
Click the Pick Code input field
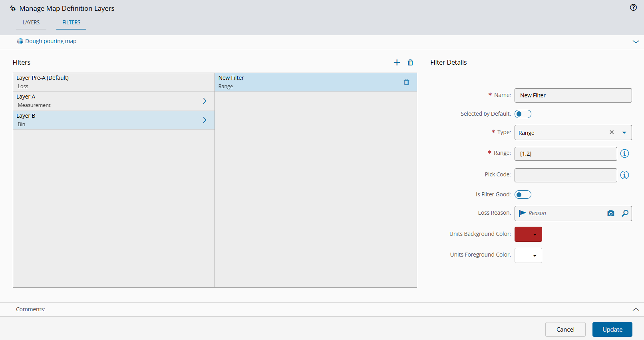click(566, 175)
